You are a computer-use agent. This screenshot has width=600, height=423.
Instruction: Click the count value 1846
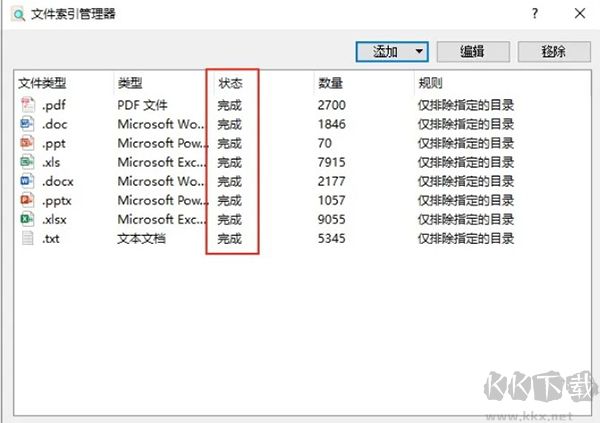[331, 124]
